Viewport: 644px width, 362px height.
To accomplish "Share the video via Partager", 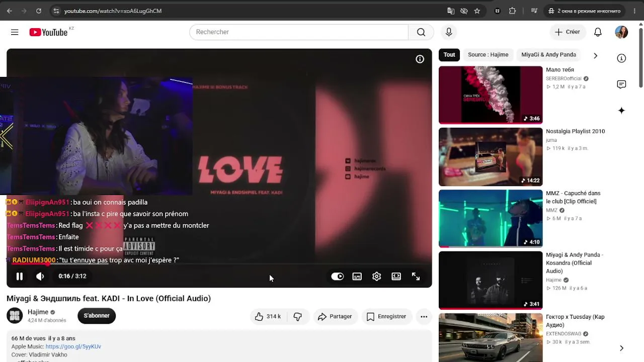I will pos(335,316).
